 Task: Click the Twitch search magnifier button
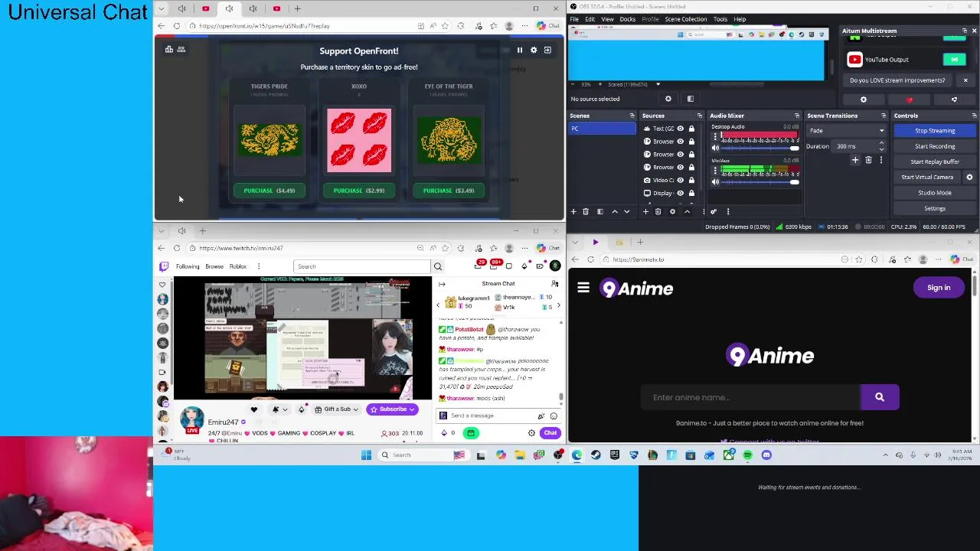438,266
